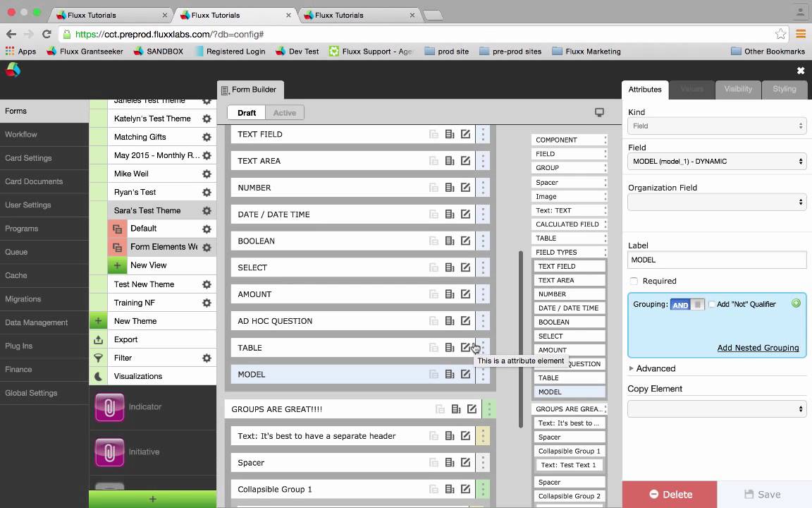Open the Fluxx Grantseeker bookmark
This screenshot has width=812, height=508.
tap(85, 52)
